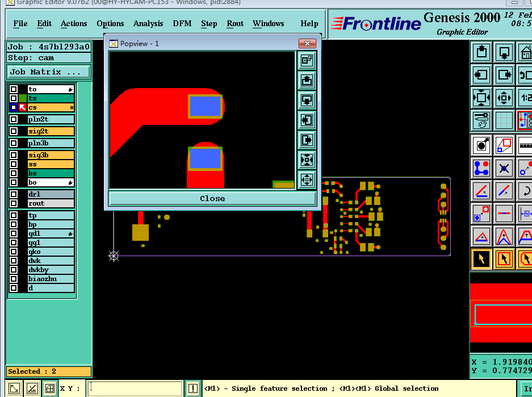Screen dimensions: 532x397
Task: Pan down in the main toolbar
Action: click(x=504, y=52)
